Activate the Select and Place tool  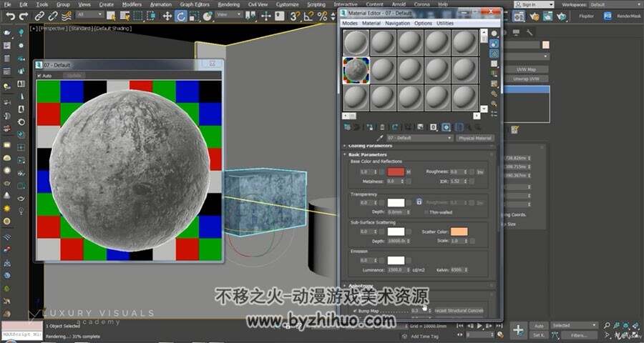pyautogui.click(x=208, y=16)
